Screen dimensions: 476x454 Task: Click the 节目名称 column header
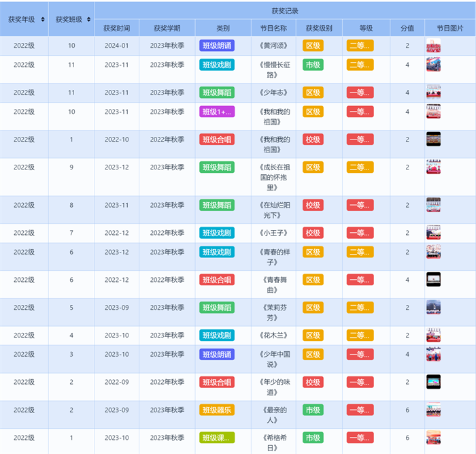[x=273, y=29]
